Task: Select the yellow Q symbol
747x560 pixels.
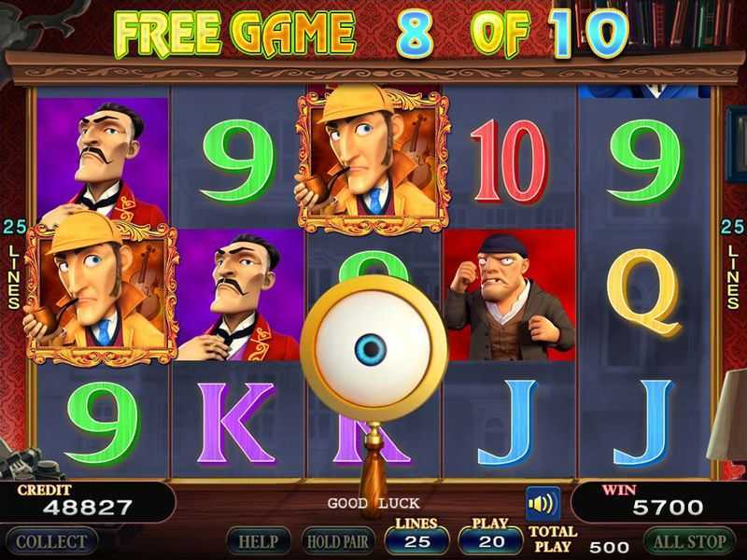Action: [644, 291]
